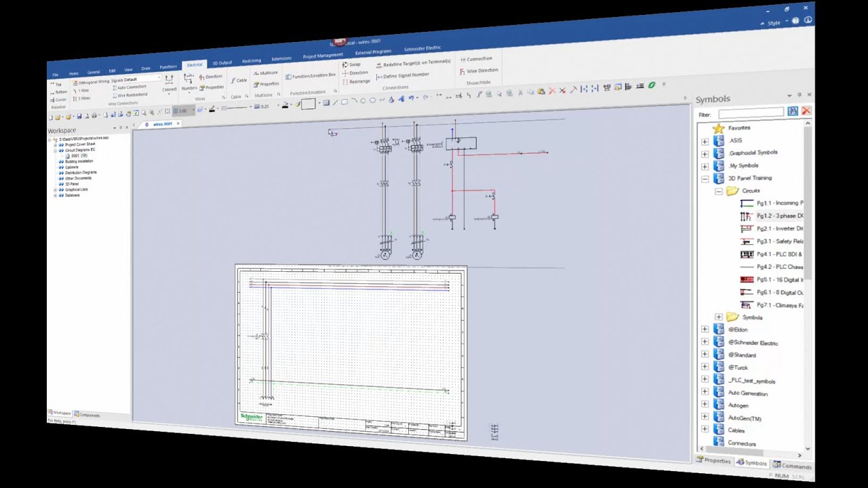Switch to the Draw ribbon tab
The height and width of the screenshot is (488, 868).
pos(146,68)
